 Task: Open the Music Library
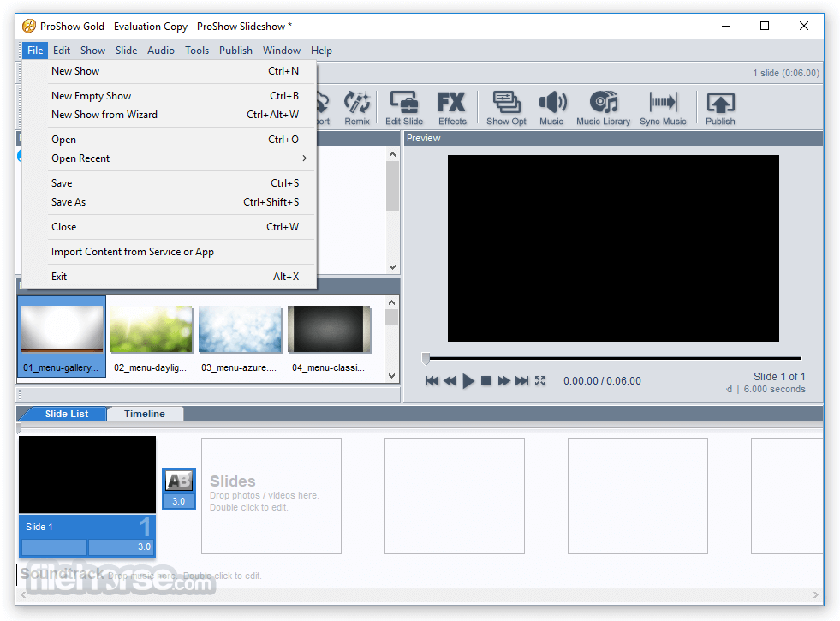tap(603, 108)
